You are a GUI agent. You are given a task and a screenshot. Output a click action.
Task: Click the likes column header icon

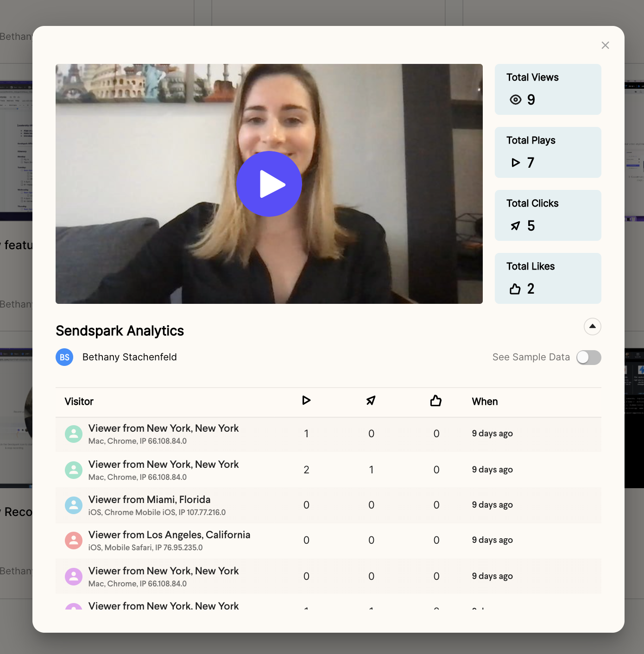tap(436, 401)
